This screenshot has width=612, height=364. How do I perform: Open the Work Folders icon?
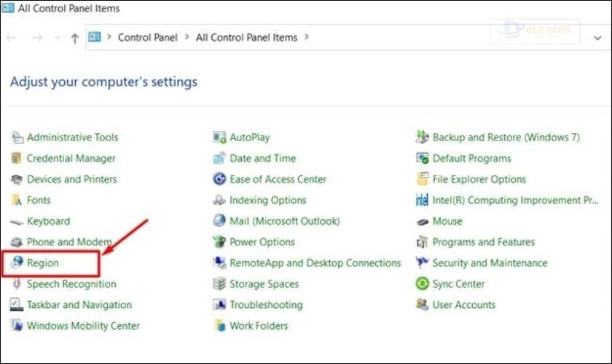click(219, 325)
